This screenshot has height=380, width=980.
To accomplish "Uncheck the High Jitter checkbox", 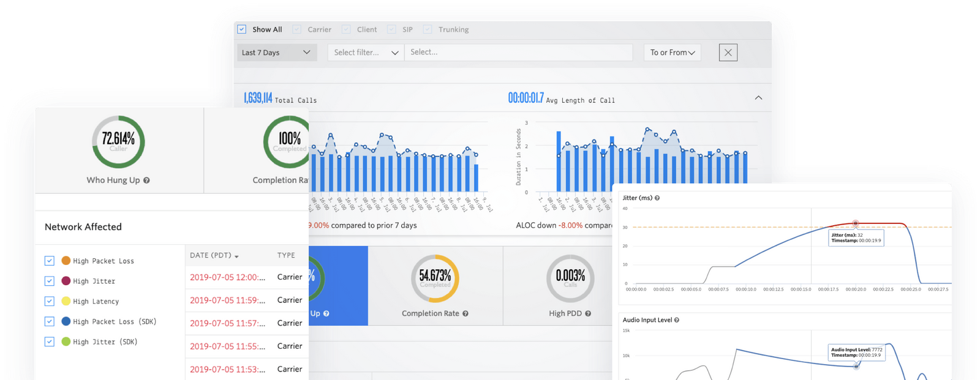I will click(50, 281).
